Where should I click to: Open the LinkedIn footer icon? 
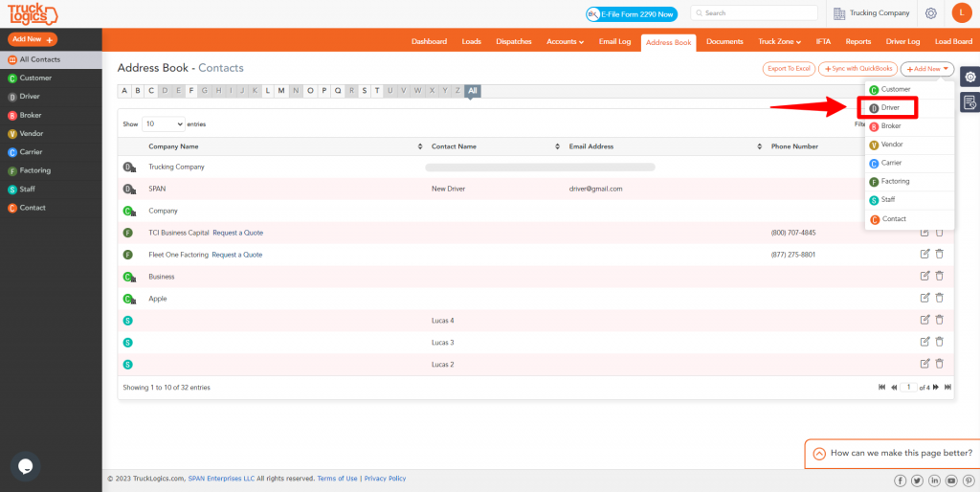point(934,481)
